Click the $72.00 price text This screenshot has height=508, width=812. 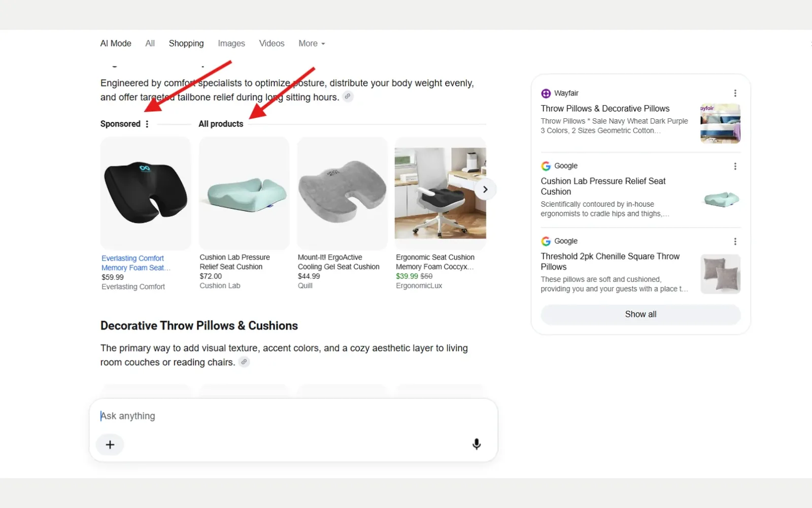(x=211, y=276)
